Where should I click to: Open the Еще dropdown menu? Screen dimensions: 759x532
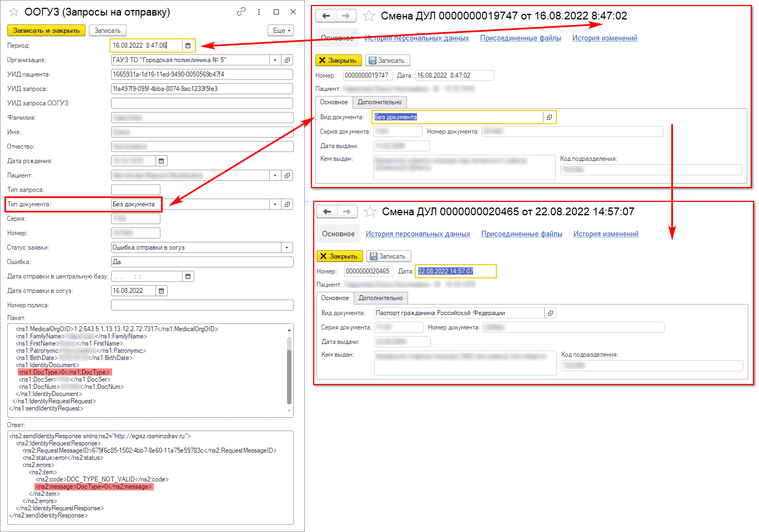(280, 31)
